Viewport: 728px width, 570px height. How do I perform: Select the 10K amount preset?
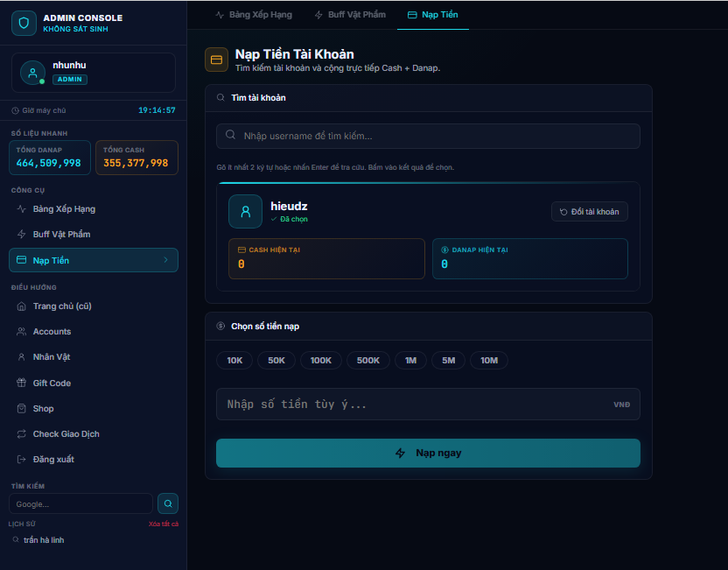pos(234,361)
